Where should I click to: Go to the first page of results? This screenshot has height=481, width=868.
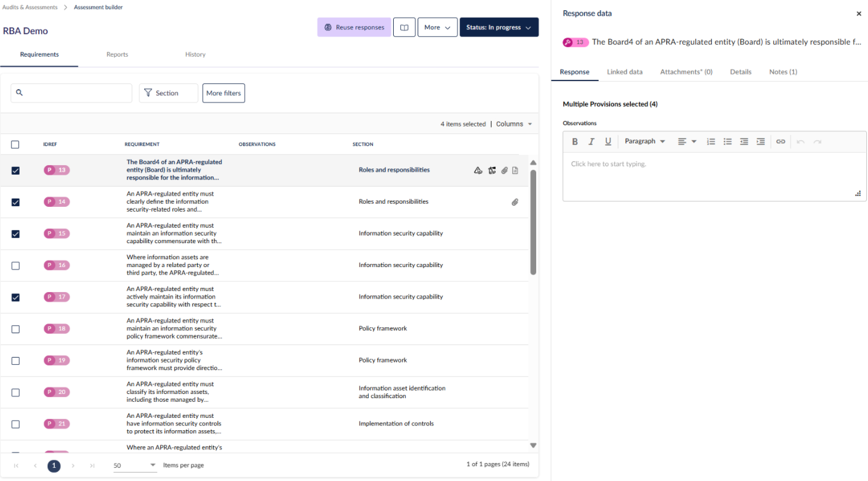click(x=16, y=466)
